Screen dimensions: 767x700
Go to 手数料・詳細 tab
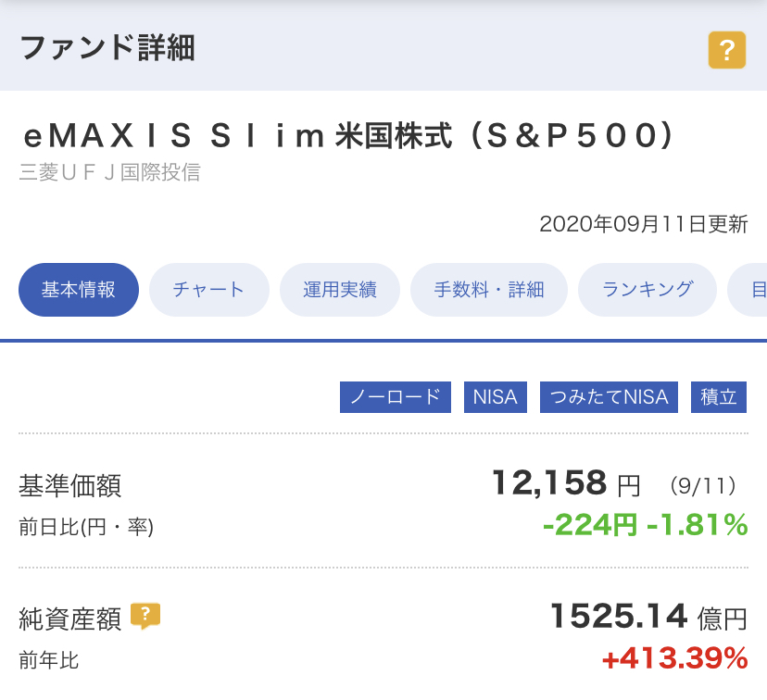point(489,290)
